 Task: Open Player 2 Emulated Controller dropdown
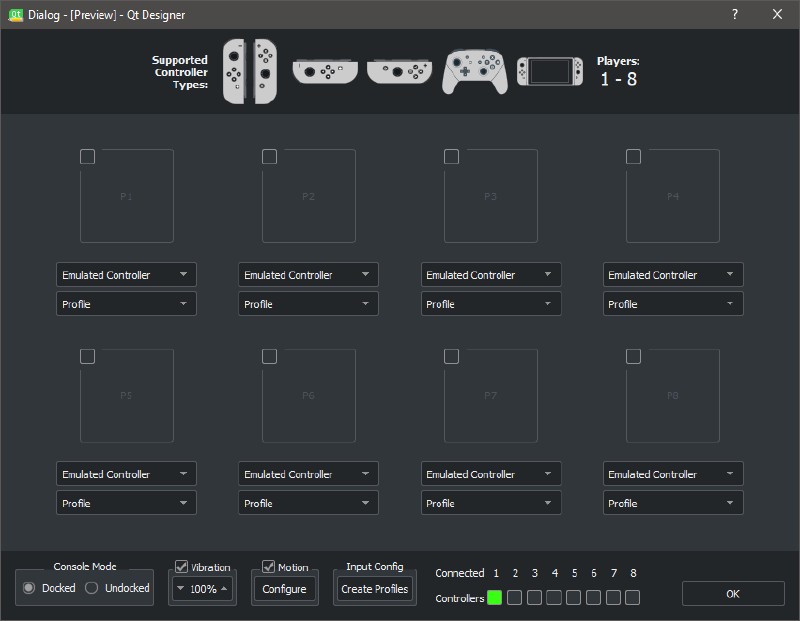(x=308, y=275)
